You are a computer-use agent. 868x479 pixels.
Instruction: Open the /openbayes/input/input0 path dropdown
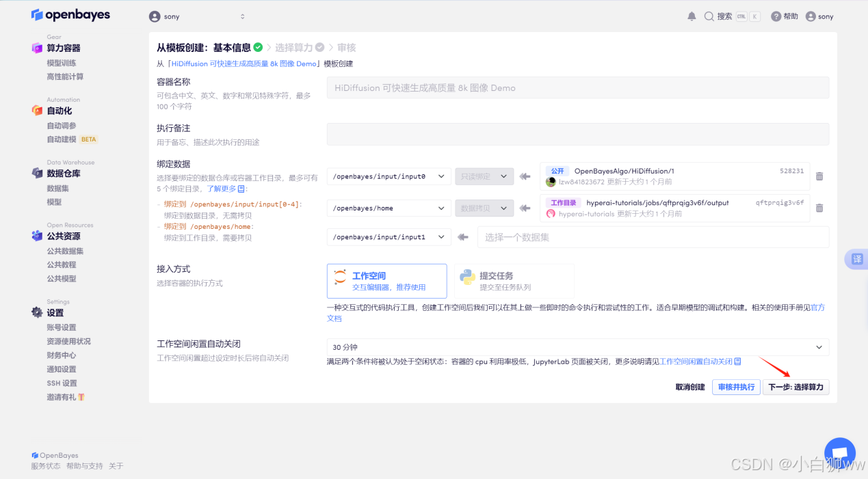click(x=389, y=176)
